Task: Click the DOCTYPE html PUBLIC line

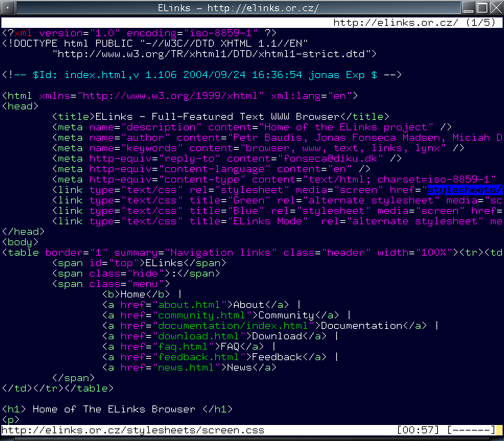Action: point(155,44)
